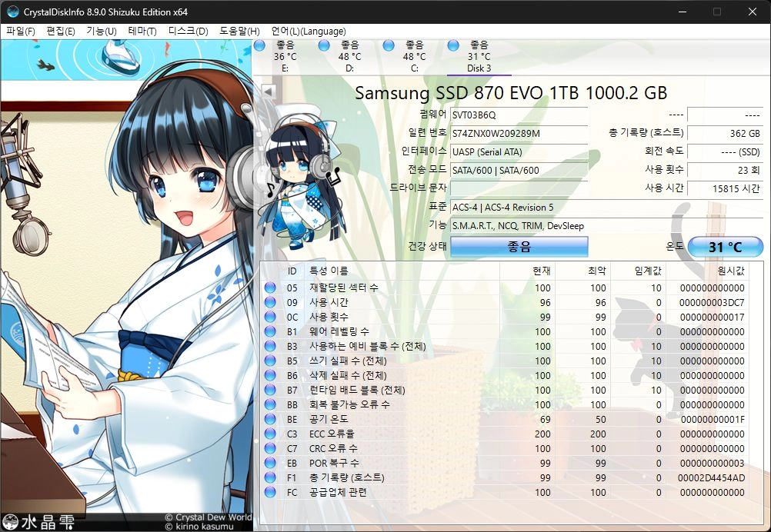Image resolution: width=771 pixels, height=532 pixels.
Task: Select the C: drive status orb
Action: [389, 45]
